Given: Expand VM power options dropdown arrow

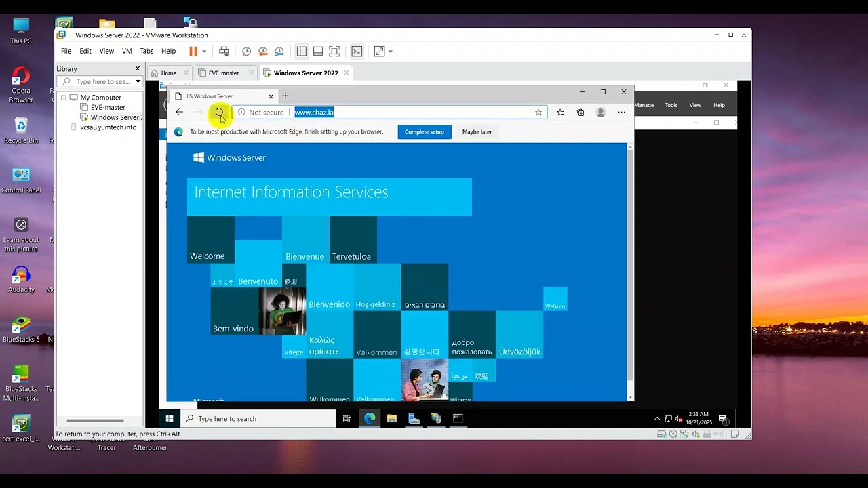Looking at the screenshot, I should click(204, 52).
